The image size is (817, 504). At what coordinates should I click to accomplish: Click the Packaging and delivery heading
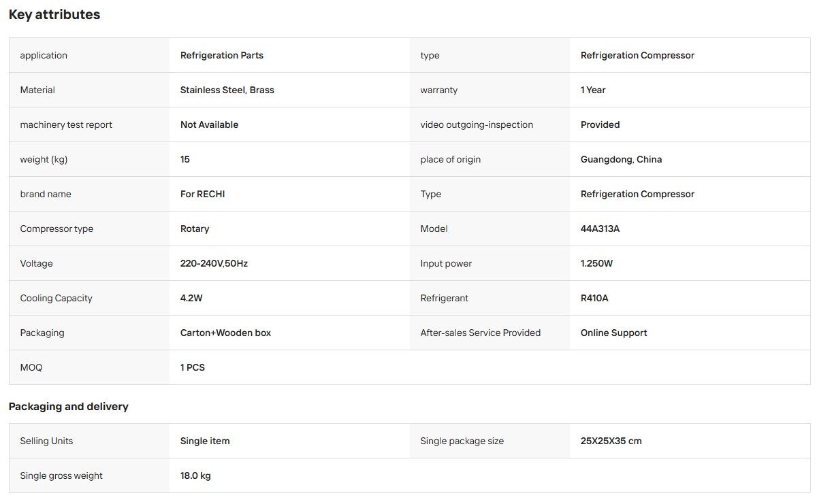coord(69,407)
